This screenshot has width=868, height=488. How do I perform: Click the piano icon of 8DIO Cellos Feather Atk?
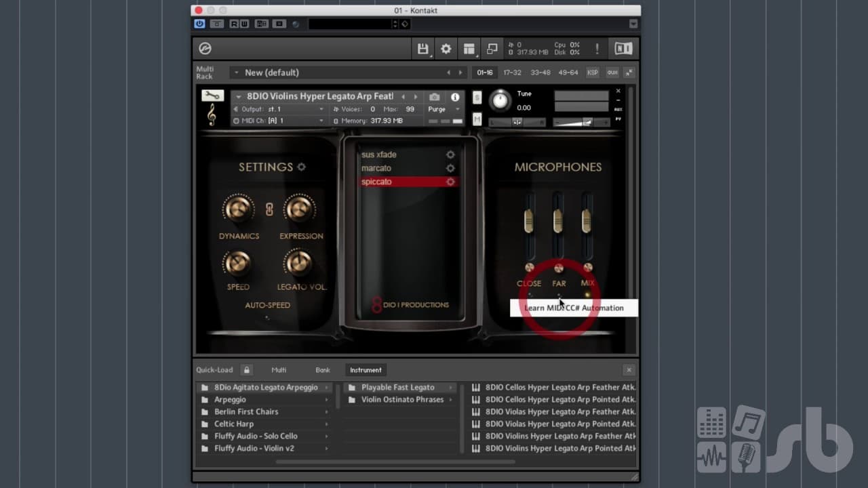pos(476,388)
